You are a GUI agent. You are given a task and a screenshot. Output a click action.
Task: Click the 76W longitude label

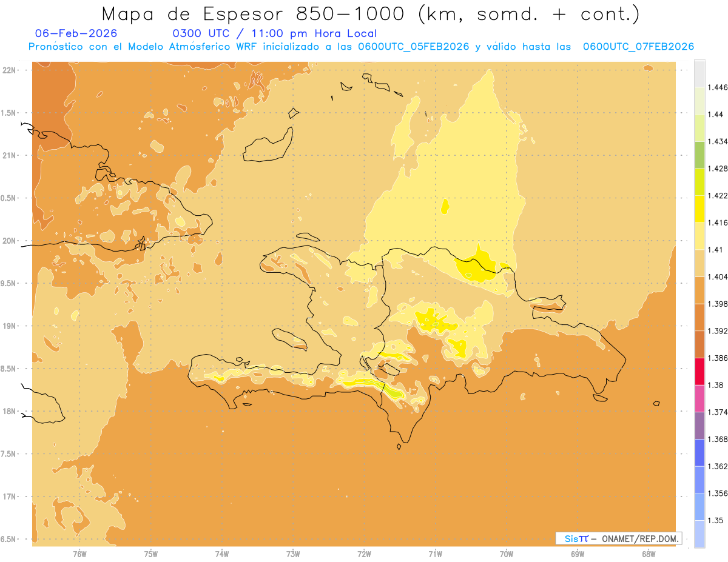coord(79,554)
